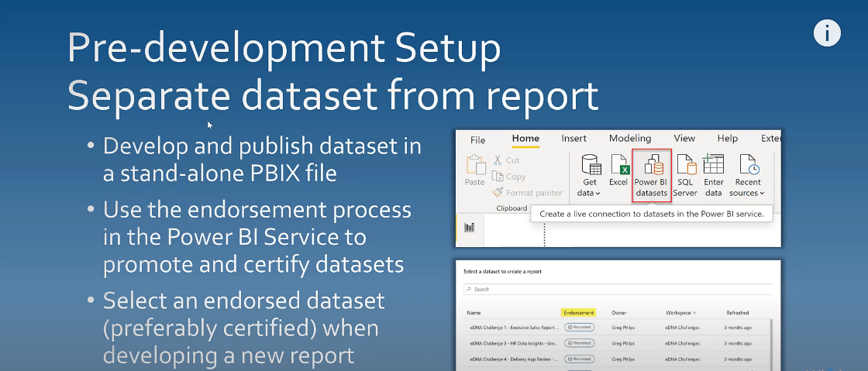This screenshot has width=868, height=371.
Task: Click the info icon at slide corner
Action: click(x=827, y=33)
